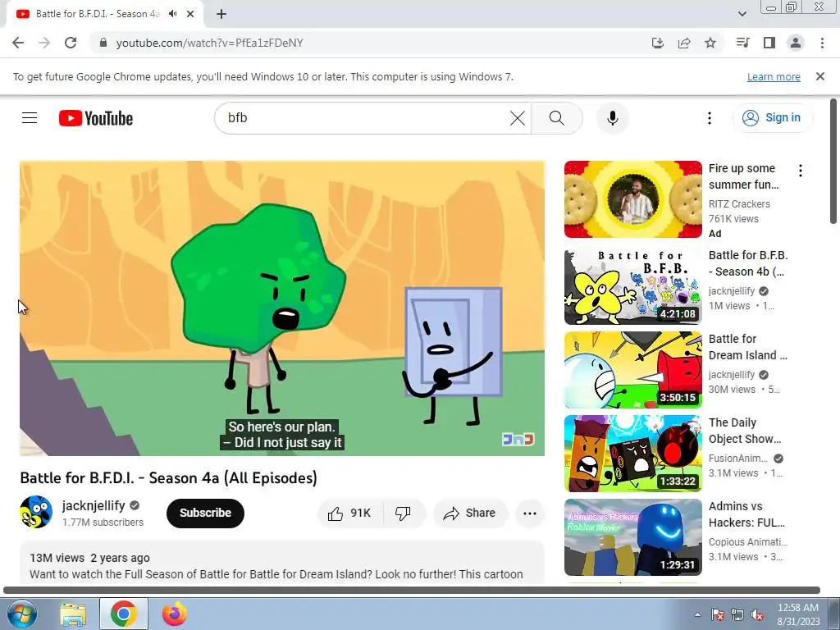Screen dimensions: 840x630
Task: Click the address bar URL
Action: point(209,43)
